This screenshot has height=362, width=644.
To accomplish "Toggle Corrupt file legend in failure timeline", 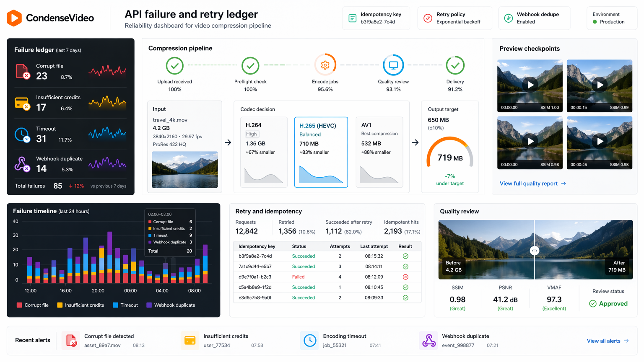I will (x=32, y=305).
